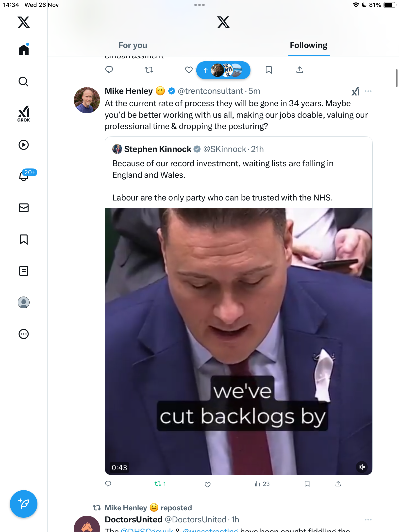Open Bookmarks in the sidebar
Viewport: 399px width, 532px height.
click(x=24, y=239)
